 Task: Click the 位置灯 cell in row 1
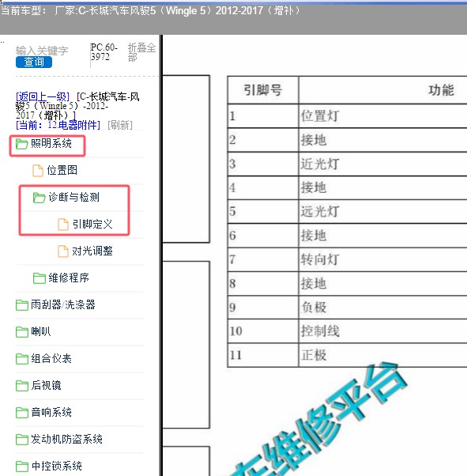tap(383, 116)
